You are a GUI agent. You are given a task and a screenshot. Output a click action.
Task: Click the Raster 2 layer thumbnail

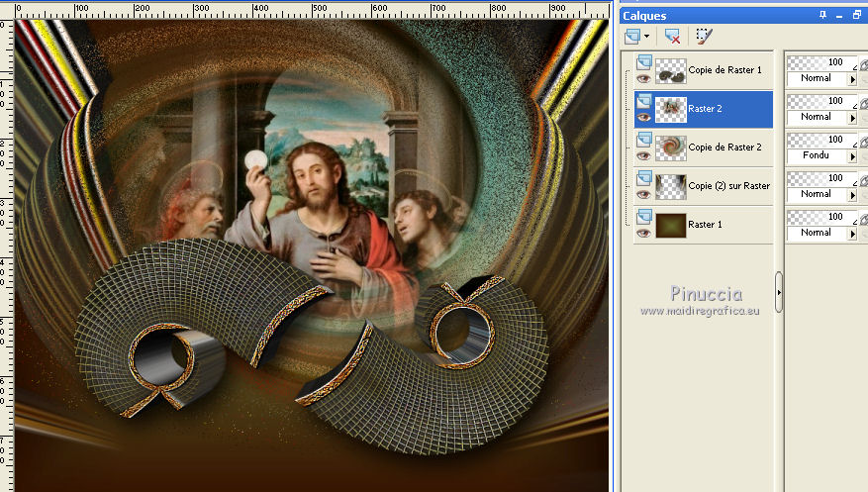coord(671,110)
